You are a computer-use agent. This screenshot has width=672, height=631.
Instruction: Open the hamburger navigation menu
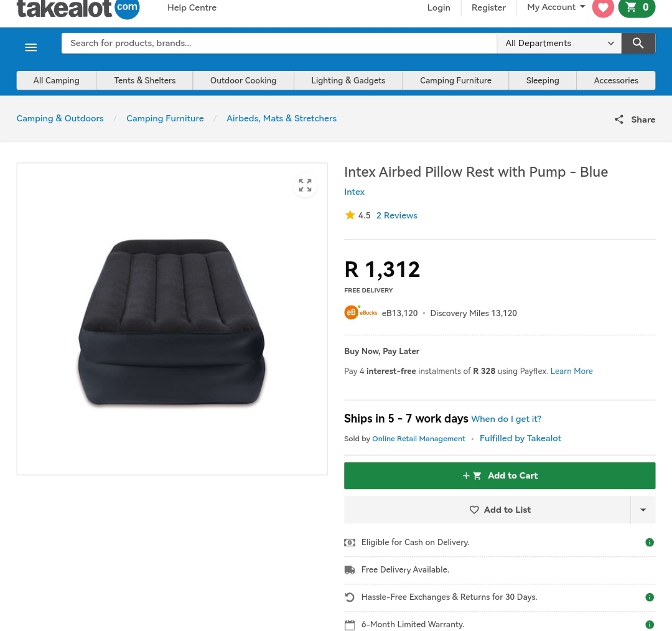(30, 47)
